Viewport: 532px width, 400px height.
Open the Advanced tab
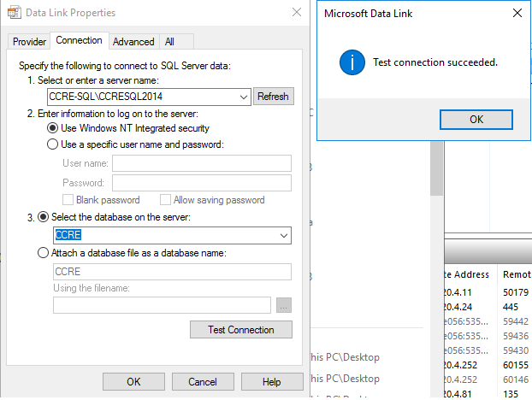coord(133,42)
